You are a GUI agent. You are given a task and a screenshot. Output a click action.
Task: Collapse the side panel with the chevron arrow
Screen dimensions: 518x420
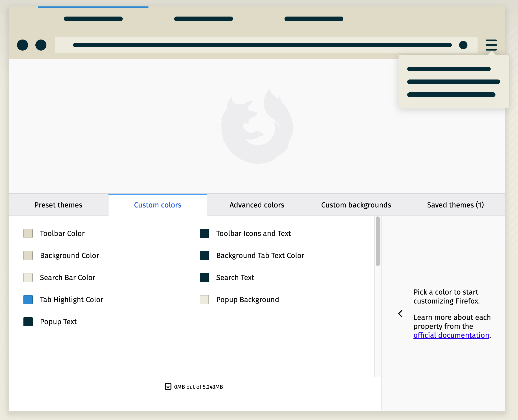pos(400,314)
